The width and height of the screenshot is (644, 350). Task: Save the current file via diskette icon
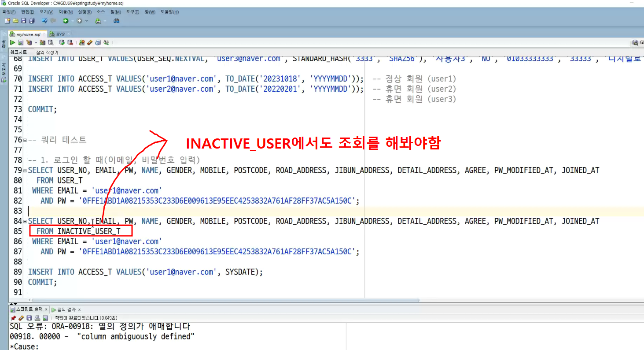[x=23, y=21]
